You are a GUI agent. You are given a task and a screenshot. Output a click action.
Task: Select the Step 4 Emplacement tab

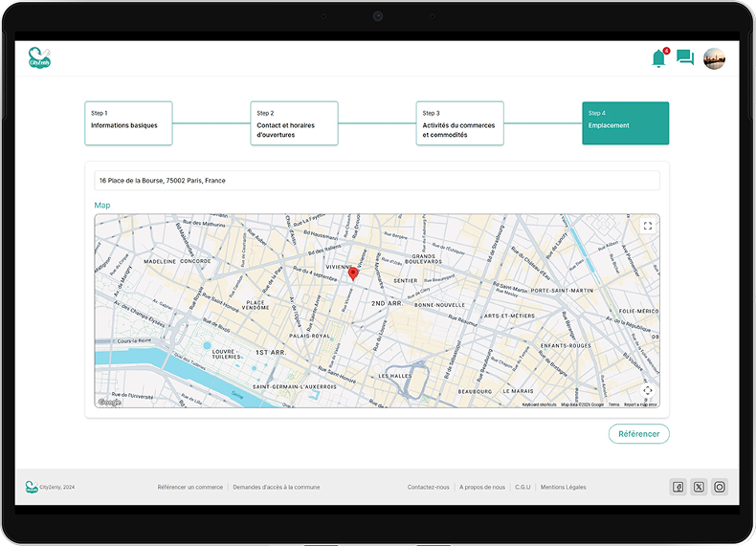625,123
